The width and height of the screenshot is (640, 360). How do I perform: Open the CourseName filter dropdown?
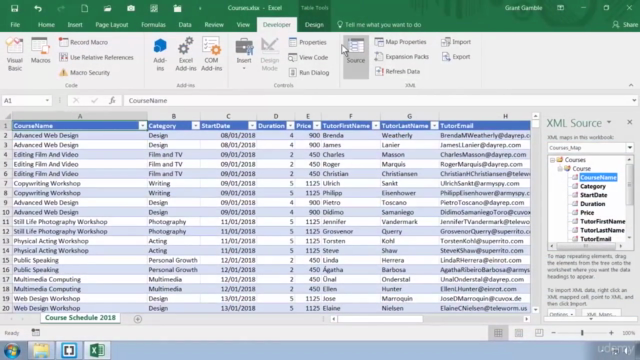click(x=142, y=126)
